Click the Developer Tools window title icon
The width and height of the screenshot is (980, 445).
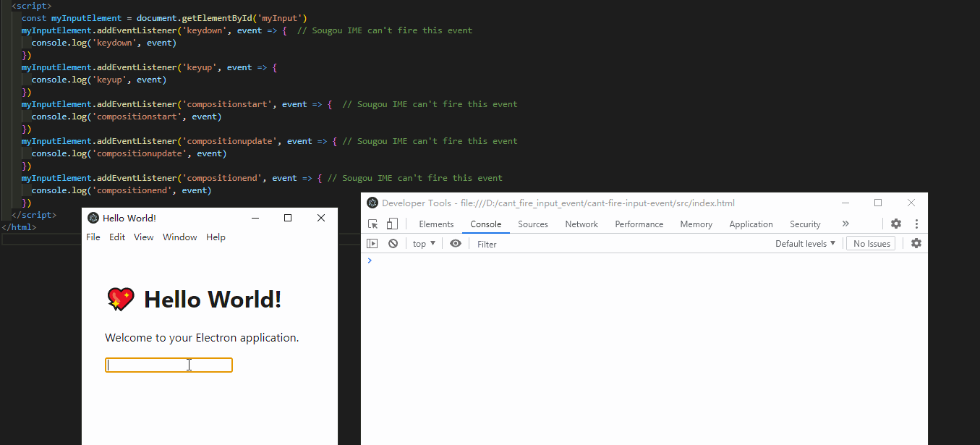tap(372, 203)
